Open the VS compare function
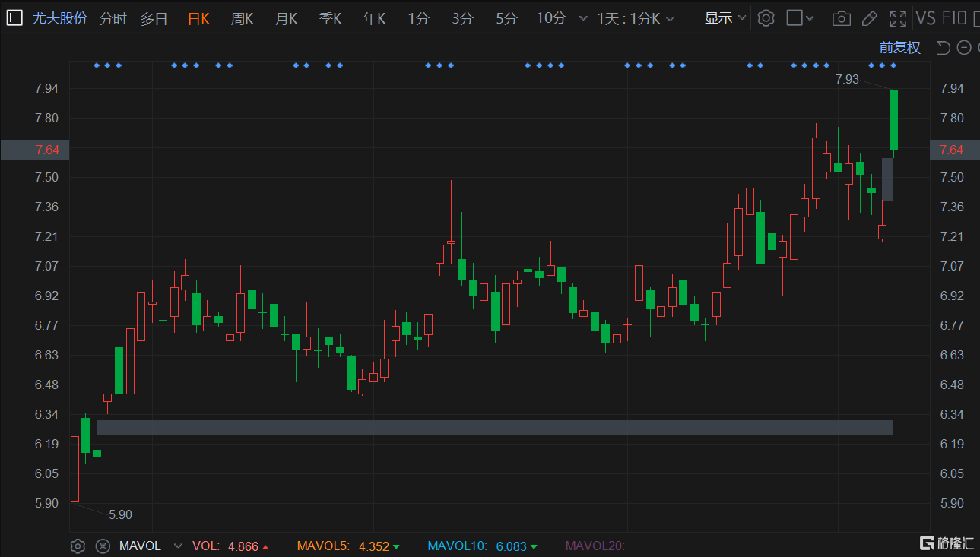Image resolution: width=980 pixels, height=557 pixels. click(925, 18)
